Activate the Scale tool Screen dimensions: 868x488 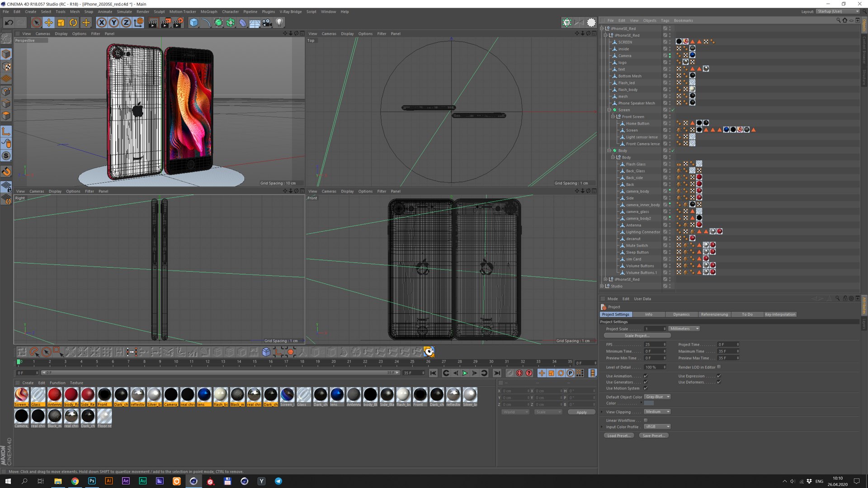[61, 22]
